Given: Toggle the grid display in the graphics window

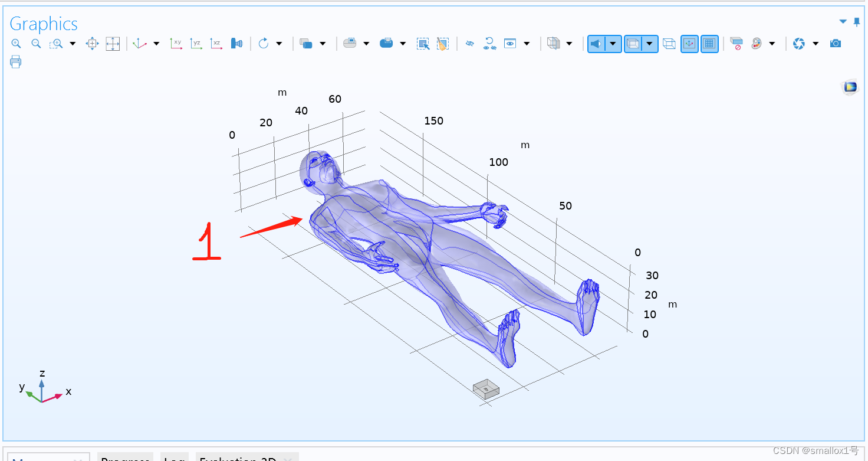Looking at the screenshot, I should pyautogui.click(x=709, y=43).
